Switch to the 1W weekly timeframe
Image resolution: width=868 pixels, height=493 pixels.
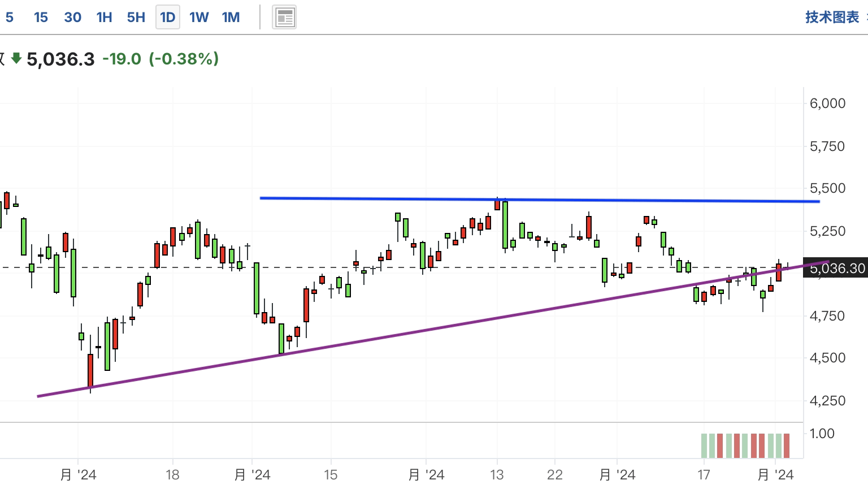click(199, 18)
